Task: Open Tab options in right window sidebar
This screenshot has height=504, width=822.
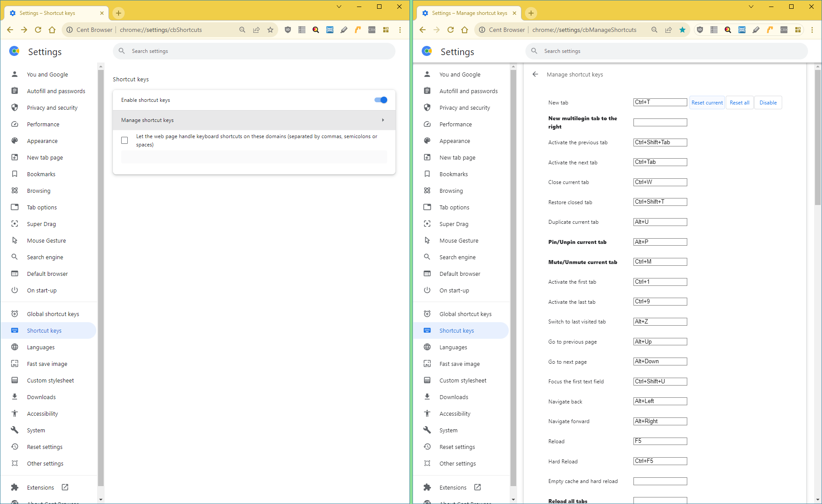Action: [454, 207]
